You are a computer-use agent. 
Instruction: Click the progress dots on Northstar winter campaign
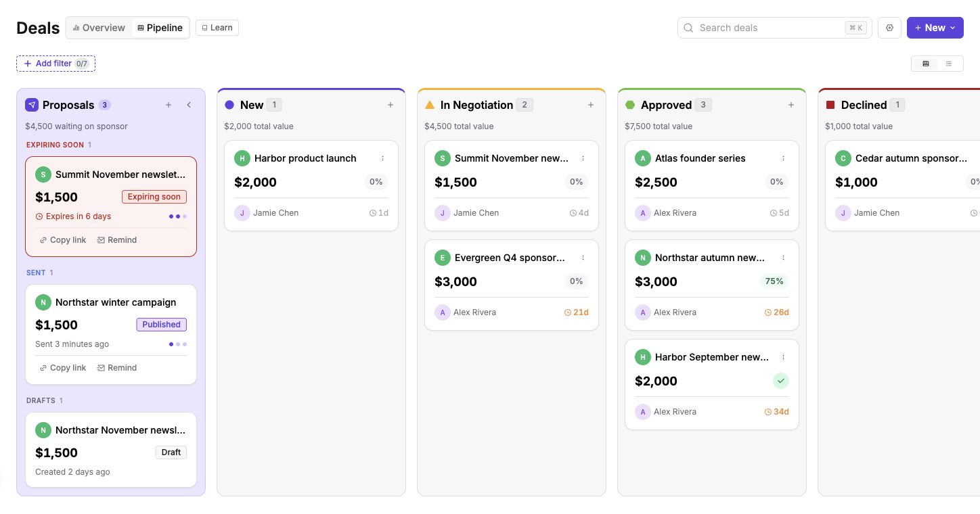178,344
